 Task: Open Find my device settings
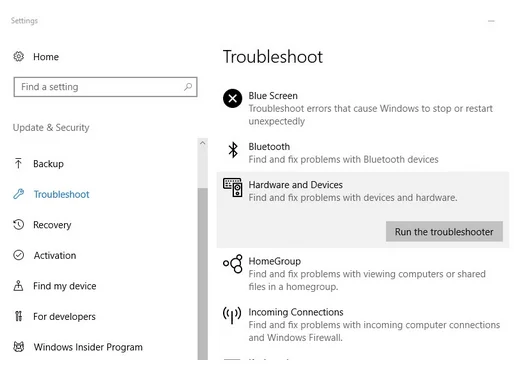pyautogui.click(x=65, y=286)
